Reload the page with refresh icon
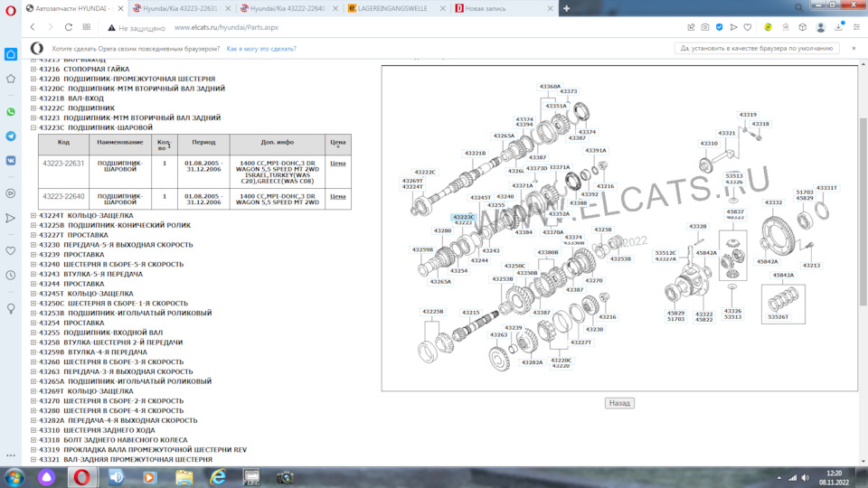 click(69, 27)
